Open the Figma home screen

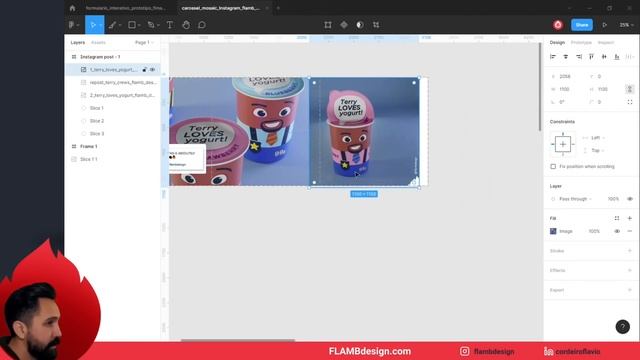pos(72,8)
